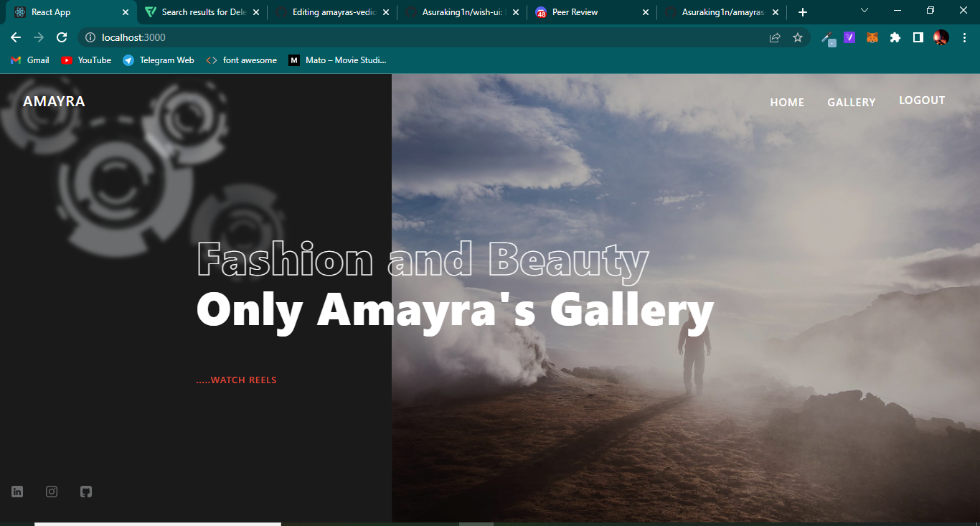Image resolution: width=980 pixels, height=526 pixels.
Task: Share this page from the address bar
Action: 775,37
